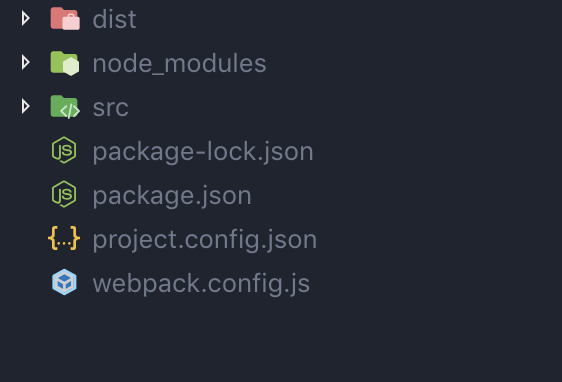The width and height of the screenshot is (562, 382).
Task: Select the dist folder name
Action: pos(114,19)
